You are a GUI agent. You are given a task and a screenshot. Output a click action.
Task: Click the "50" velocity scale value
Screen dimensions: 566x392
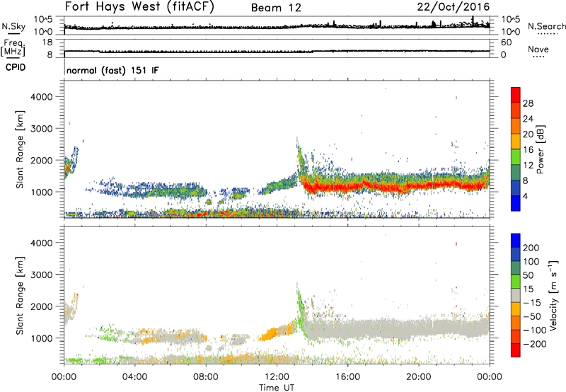(x=528, y=275)
